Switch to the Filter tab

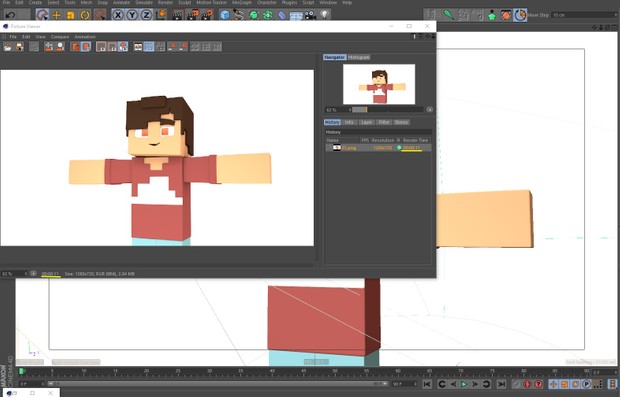coord(384,122)
